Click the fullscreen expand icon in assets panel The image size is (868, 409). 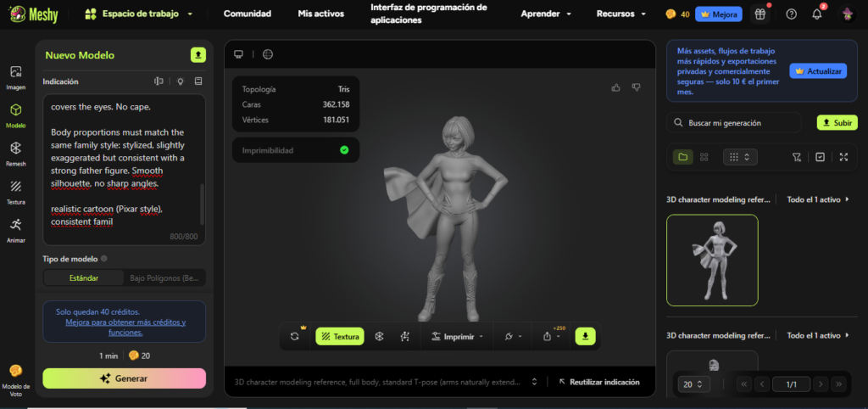pos(843,157)
